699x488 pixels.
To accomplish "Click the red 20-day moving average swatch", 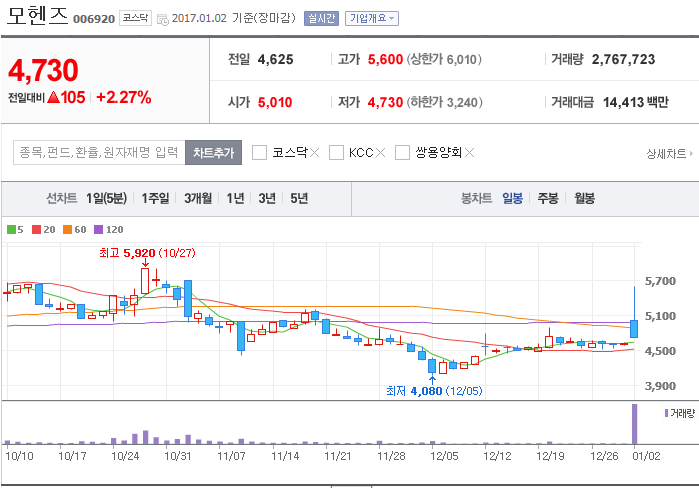I will tap(37, 230).
